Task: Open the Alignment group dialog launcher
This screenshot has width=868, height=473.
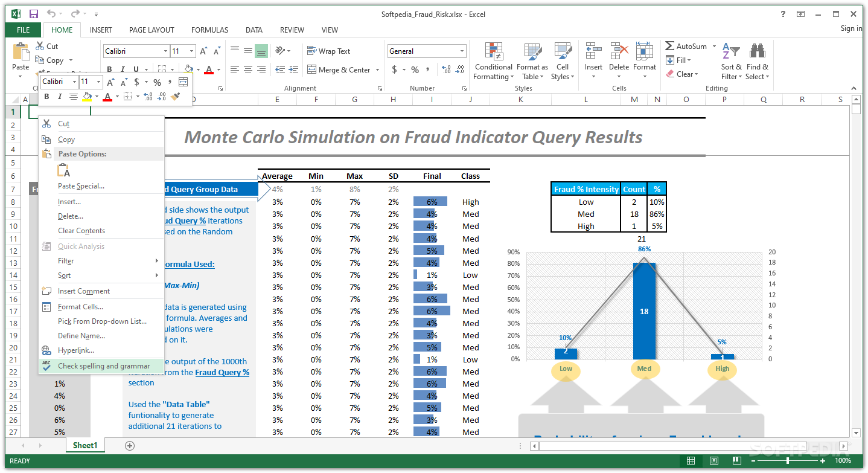Action: coord(380,88)
